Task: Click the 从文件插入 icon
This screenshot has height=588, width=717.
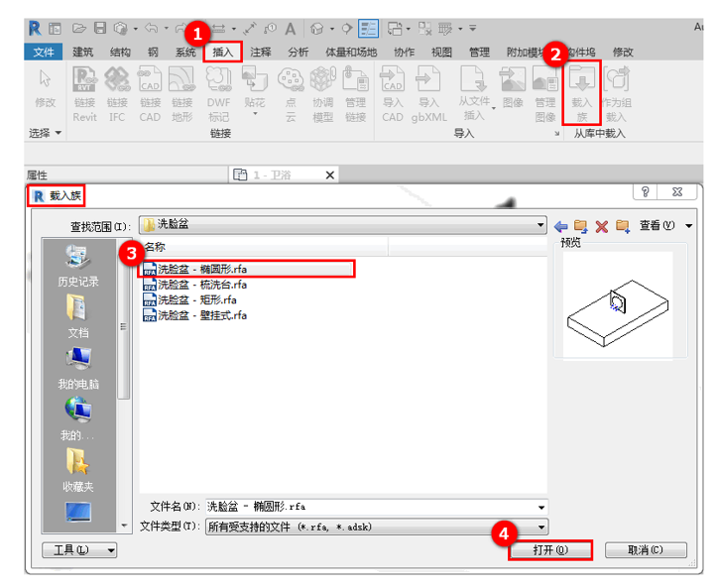Action: click(x=474, y=78)
